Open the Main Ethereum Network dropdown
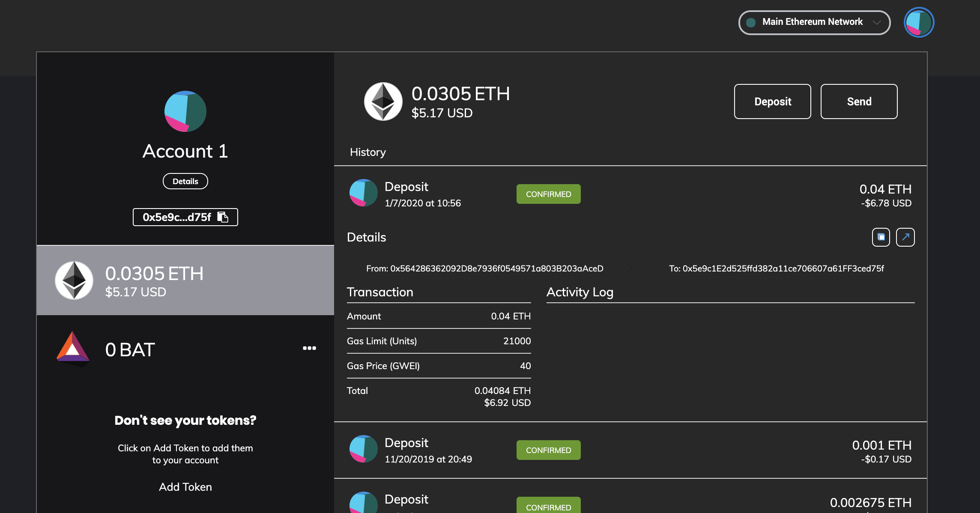Viewport: 980px width, 513px height. pyautogui.click(x=814, y=22)
